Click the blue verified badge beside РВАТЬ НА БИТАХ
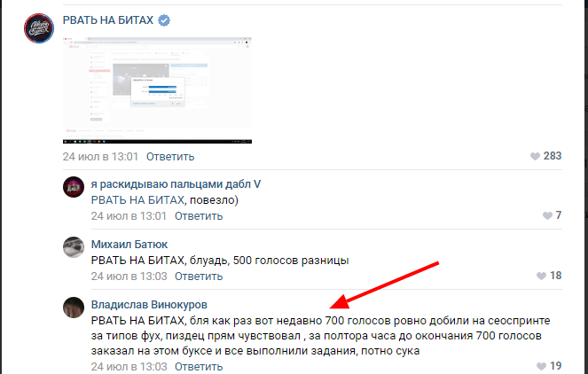588x374 pixels. point(164,20)
